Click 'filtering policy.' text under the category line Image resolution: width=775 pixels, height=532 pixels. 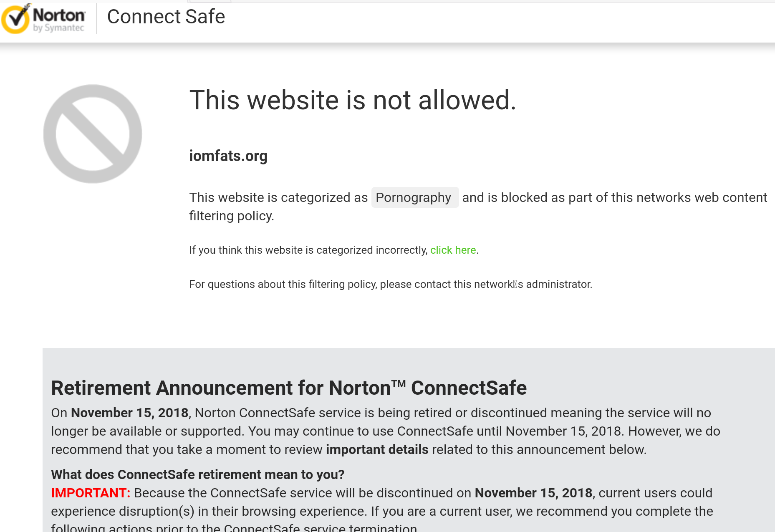[232, 216]
